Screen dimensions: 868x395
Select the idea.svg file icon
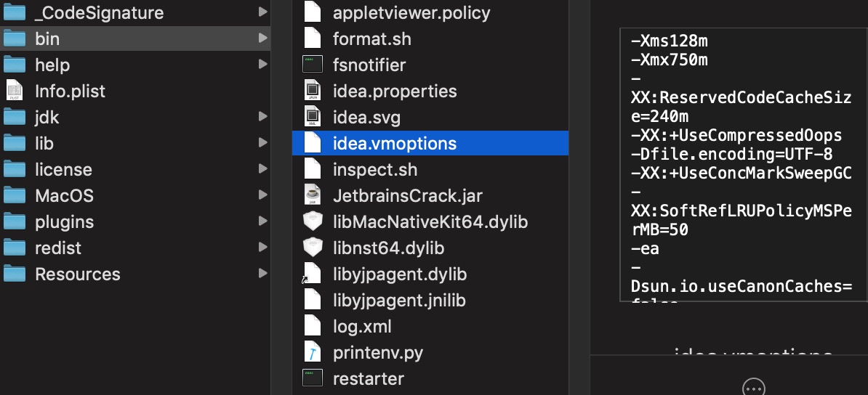[312, 118]
